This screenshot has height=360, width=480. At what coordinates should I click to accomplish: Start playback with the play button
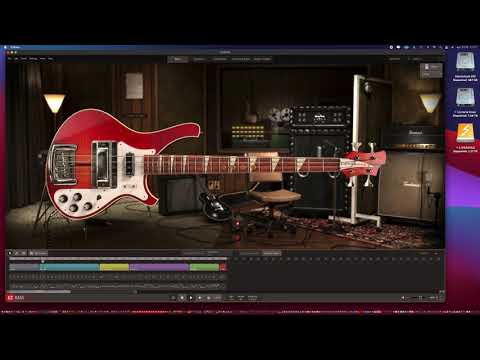(x=191, y=298)
